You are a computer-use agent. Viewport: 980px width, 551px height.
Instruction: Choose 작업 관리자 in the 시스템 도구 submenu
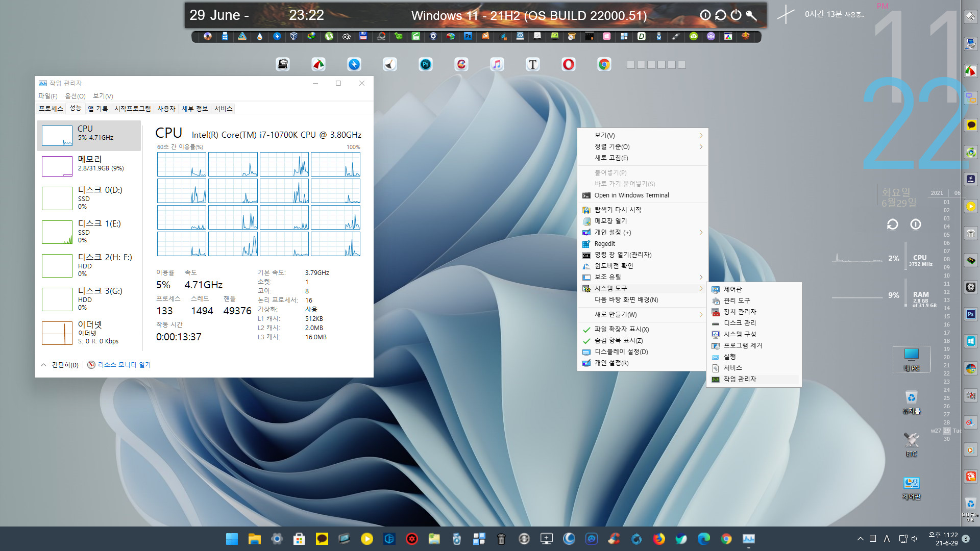point(754,380)
